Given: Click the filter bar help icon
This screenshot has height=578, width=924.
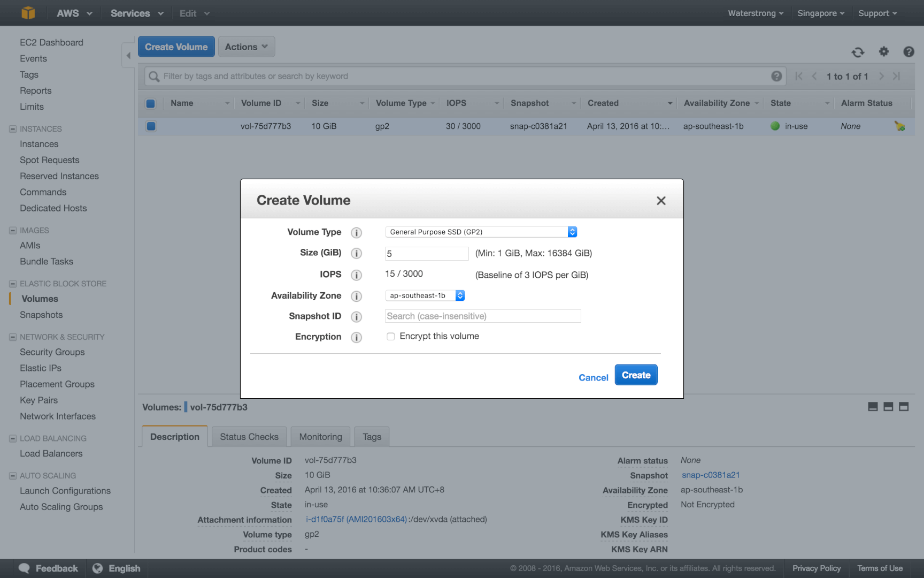Looking at the screenshot, I should click(776, 76).
